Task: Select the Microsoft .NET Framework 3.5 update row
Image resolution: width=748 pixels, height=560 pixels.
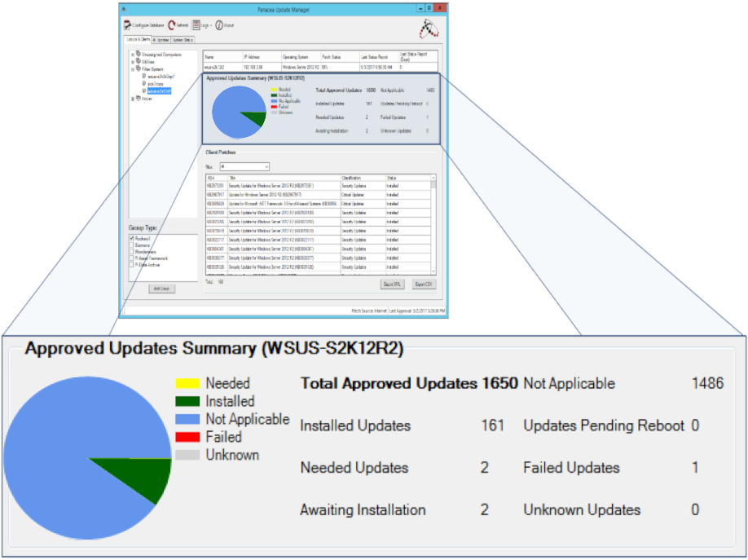Action: point(319,204)
